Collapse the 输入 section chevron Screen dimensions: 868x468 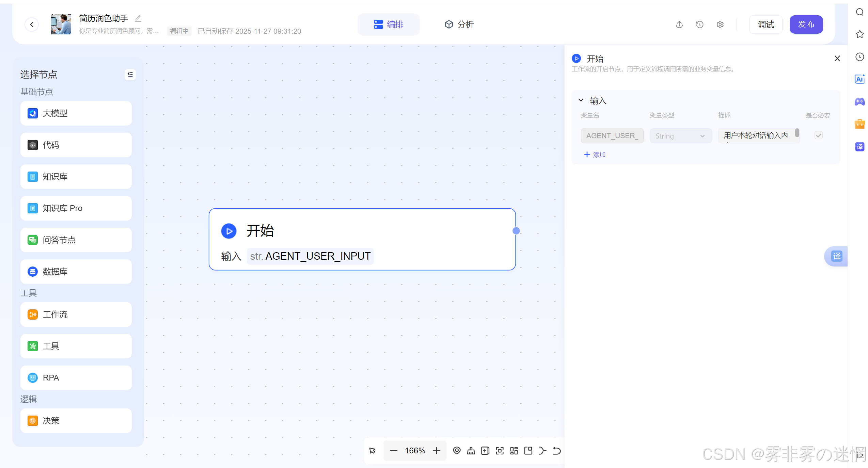point(581,100)
